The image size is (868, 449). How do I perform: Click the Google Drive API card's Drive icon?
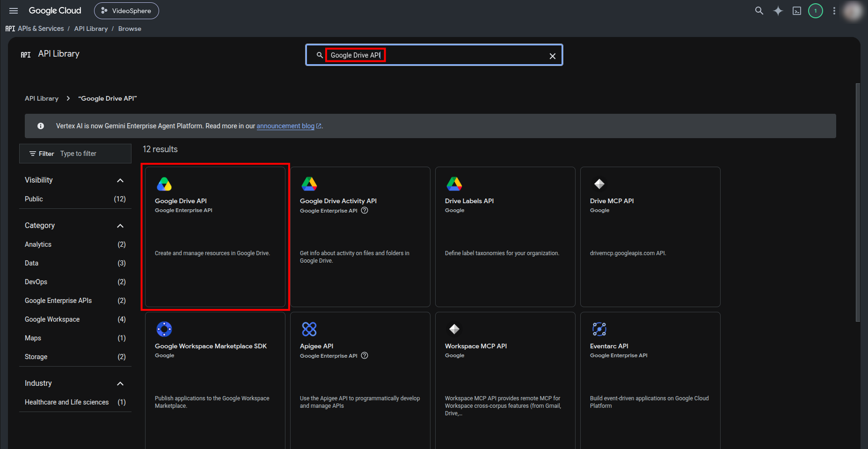(164, 184)
